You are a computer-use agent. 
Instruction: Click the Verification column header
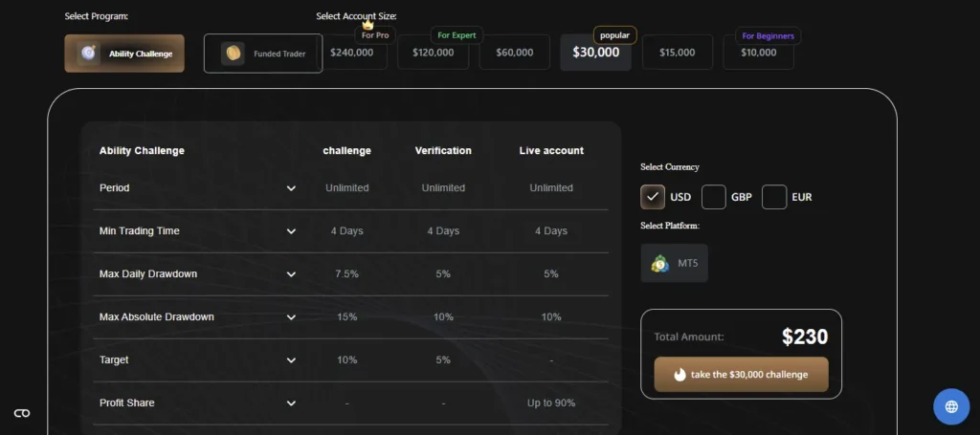point(443,150)
